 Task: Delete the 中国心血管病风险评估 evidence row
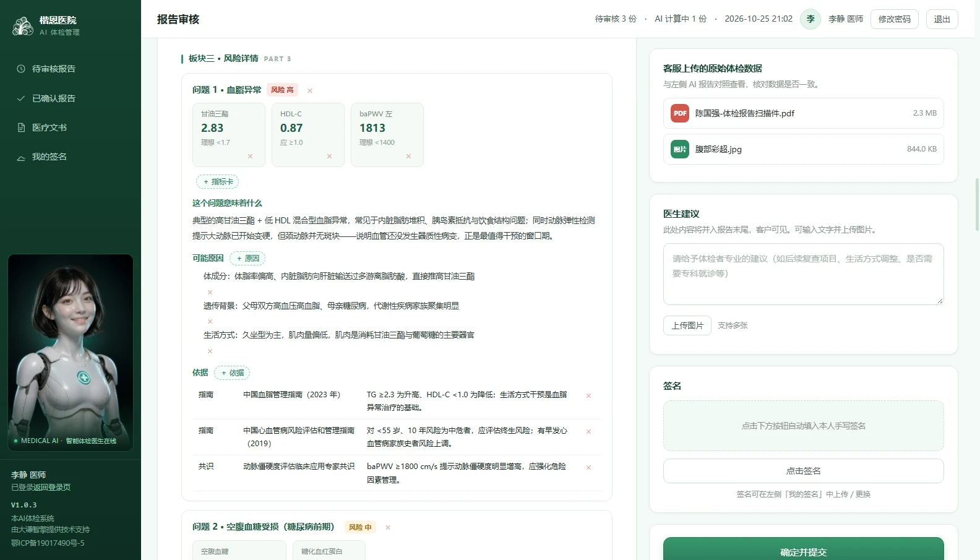tap(588, 432)
